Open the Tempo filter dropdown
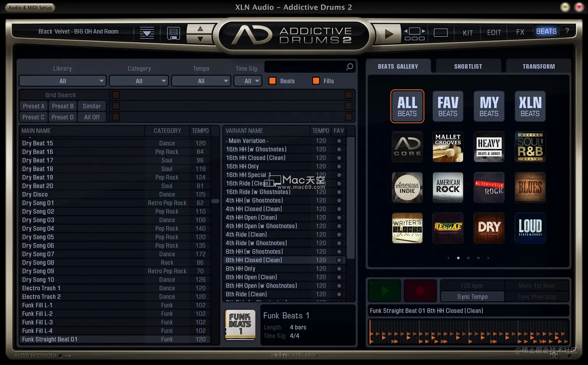This screenshot has height=365, width=588. pos(201,81)
